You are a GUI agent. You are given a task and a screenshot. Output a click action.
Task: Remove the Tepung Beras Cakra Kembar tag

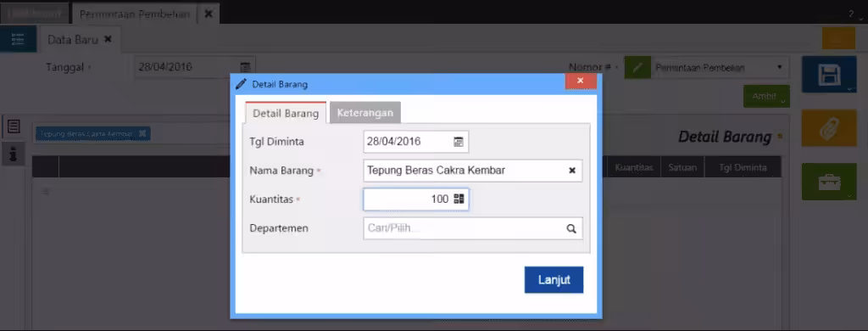click(142, 133)
